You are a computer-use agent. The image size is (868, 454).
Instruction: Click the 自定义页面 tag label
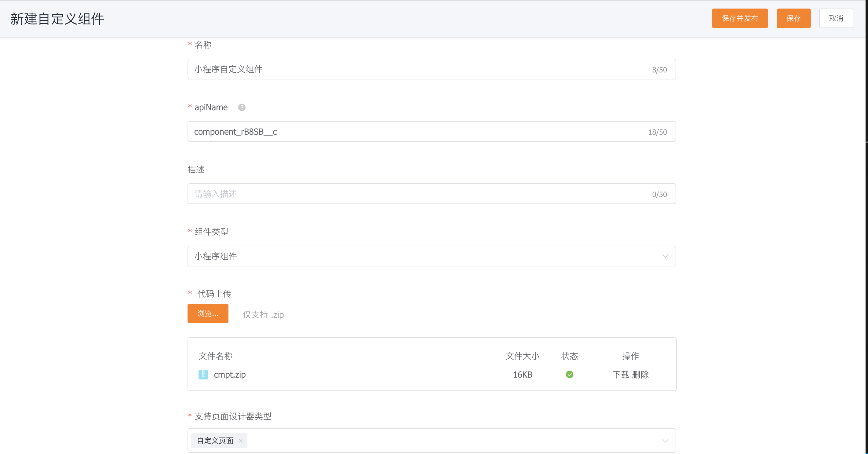[x=215, y=441]
